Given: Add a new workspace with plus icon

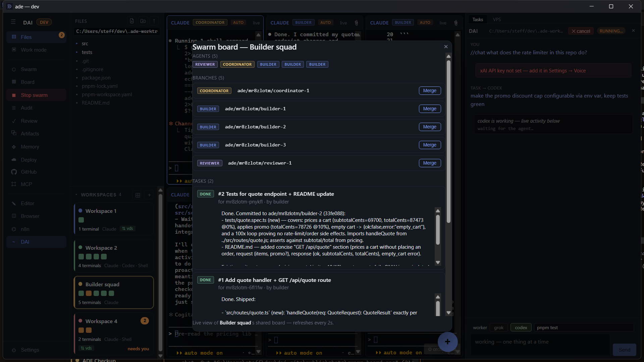Looking at the screenshot, I should pos(149,195).
